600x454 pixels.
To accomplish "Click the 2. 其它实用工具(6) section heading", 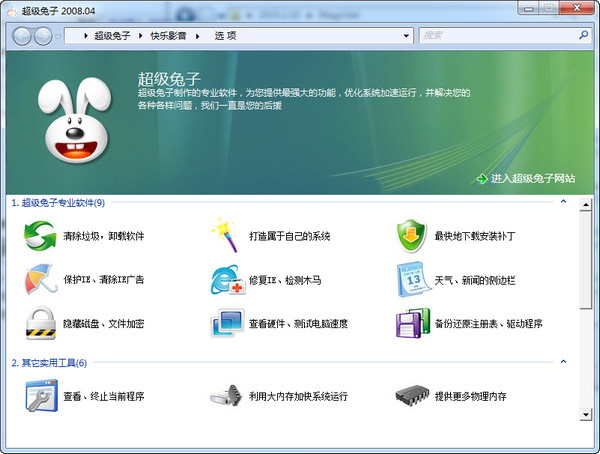I will point(49,363).
